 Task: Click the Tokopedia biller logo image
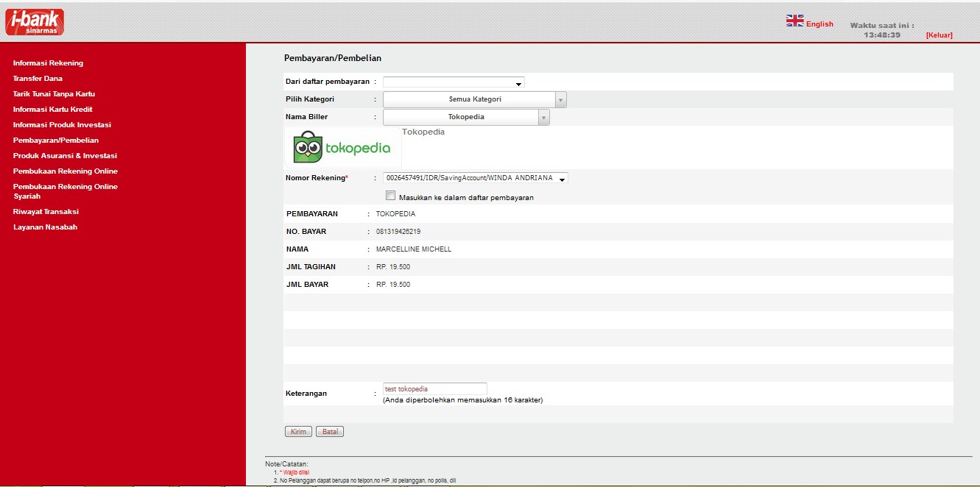coord(343,147)
